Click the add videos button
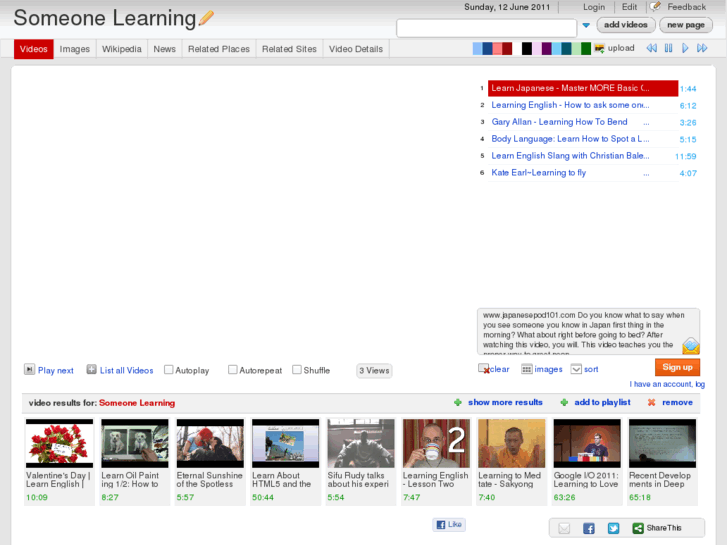Image resolution: width=727 pixels, height=545 pixels. (x=626, y=25)
